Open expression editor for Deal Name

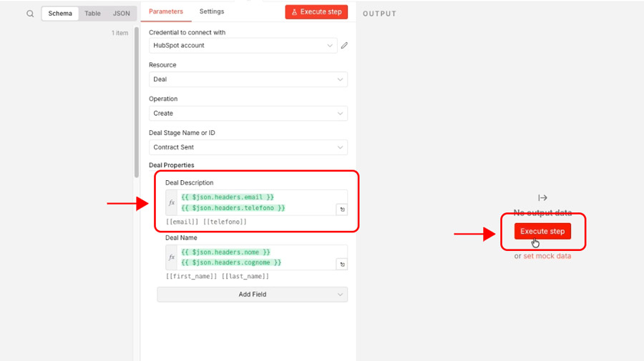tap(342, 264)
